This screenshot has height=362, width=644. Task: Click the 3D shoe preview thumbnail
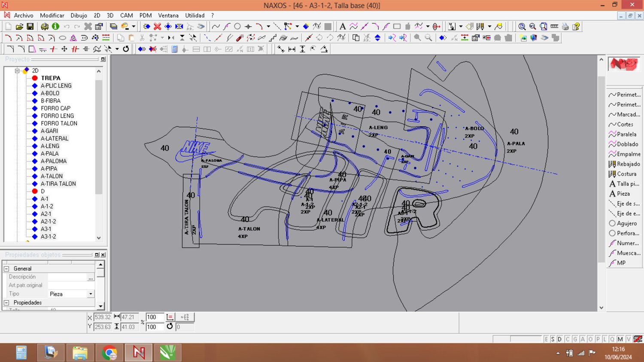click(x=624, y=64)
